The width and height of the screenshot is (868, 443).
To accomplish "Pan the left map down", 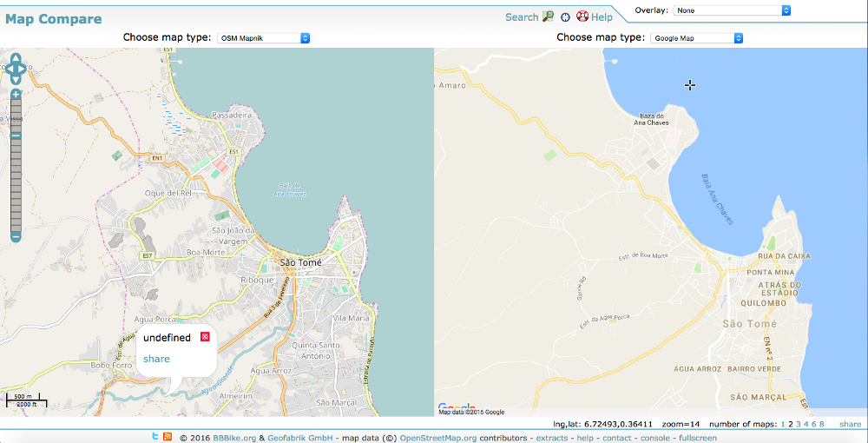I will pos(16,79).
